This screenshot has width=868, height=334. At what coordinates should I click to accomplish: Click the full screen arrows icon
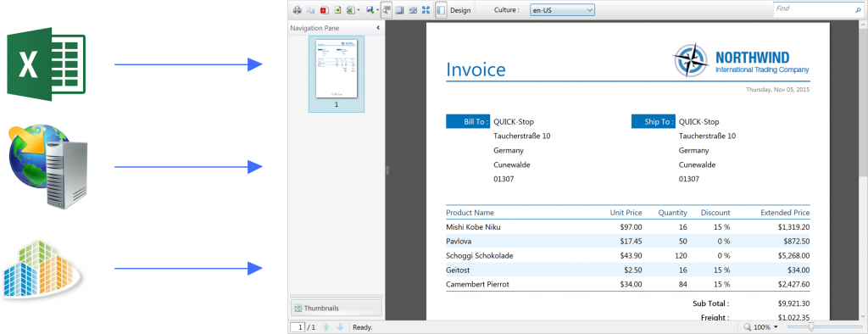tap(426, 10)
